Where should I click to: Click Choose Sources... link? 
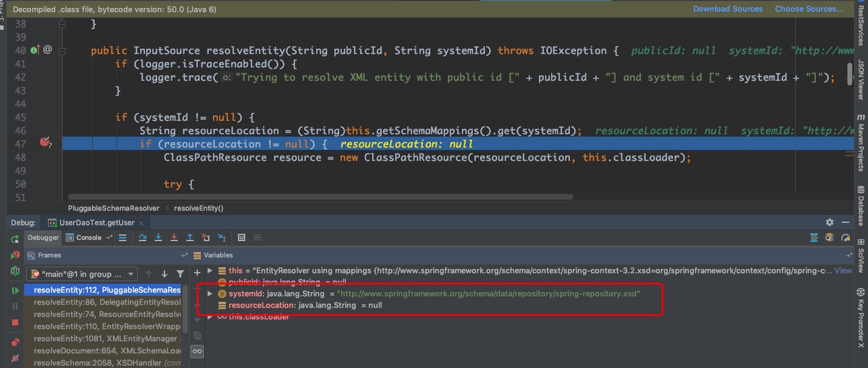pos(809,9)
